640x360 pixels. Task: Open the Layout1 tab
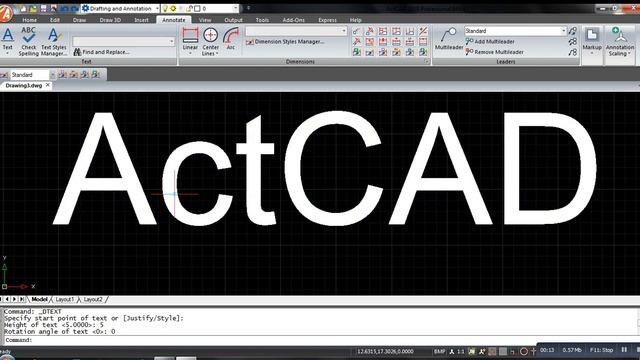(x=65, y=299)
